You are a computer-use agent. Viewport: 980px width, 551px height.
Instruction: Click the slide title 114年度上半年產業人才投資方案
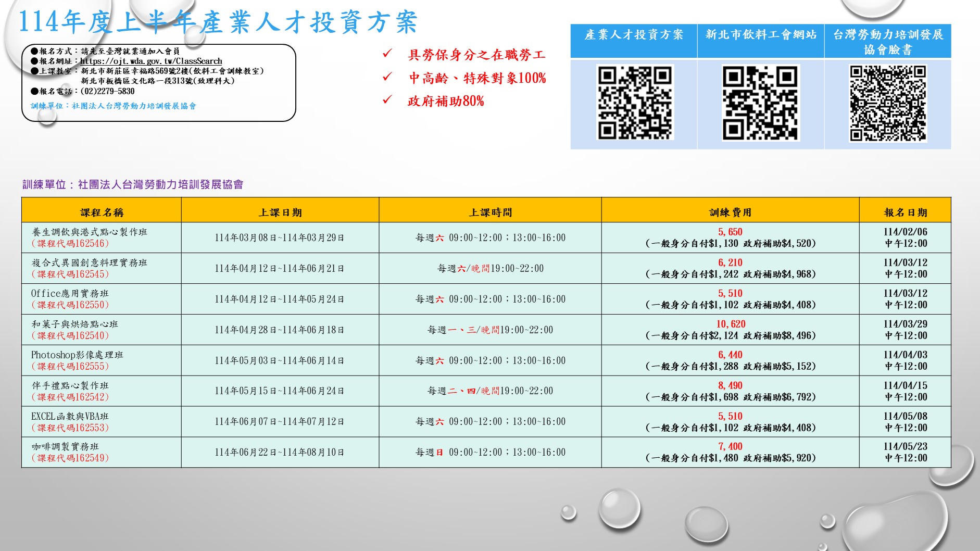pyautogui.click(x=218, y=22)
